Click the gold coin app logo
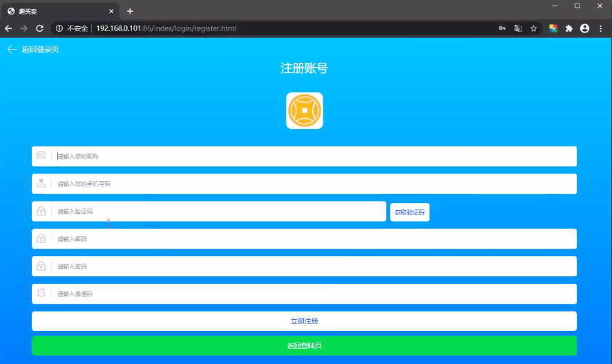Image resolution: width=612 pixels, height=364 pixels. [x=305, y=111]
